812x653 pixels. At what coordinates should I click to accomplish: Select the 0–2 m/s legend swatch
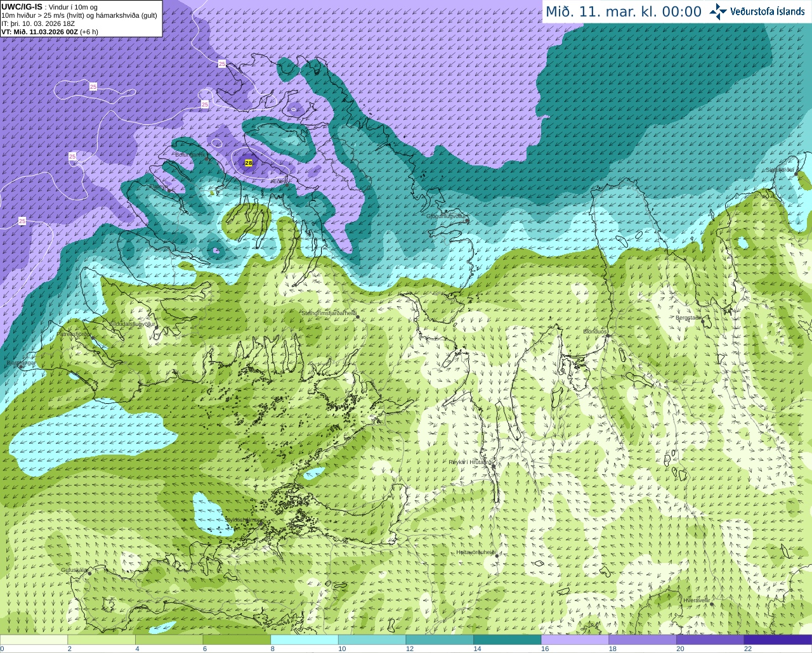click(x=34, y=640)
